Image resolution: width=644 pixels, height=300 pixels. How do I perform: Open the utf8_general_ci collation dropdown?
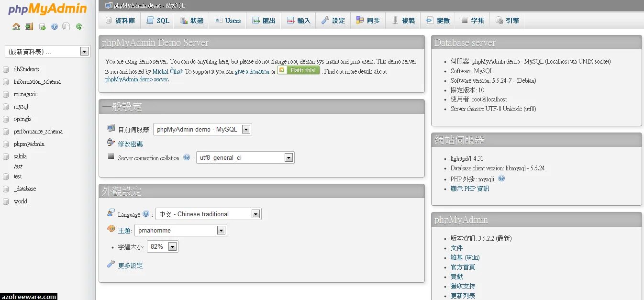click(x=245, y=157)
